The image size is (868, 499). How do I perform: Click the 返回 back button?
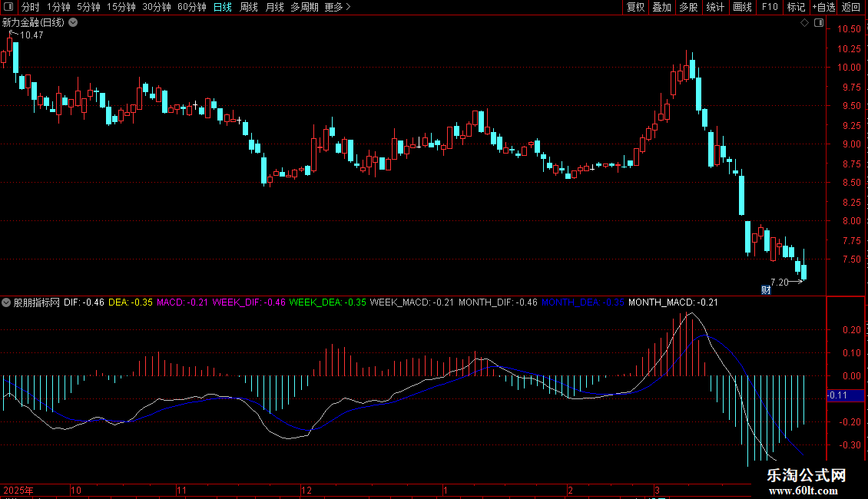[851, 7]
